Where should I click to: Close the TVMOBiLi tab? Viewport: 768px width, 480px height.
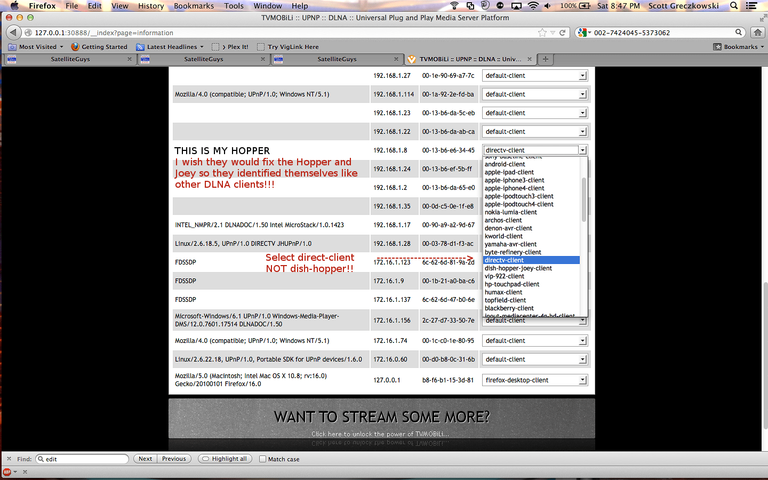(x=529, y=59)
